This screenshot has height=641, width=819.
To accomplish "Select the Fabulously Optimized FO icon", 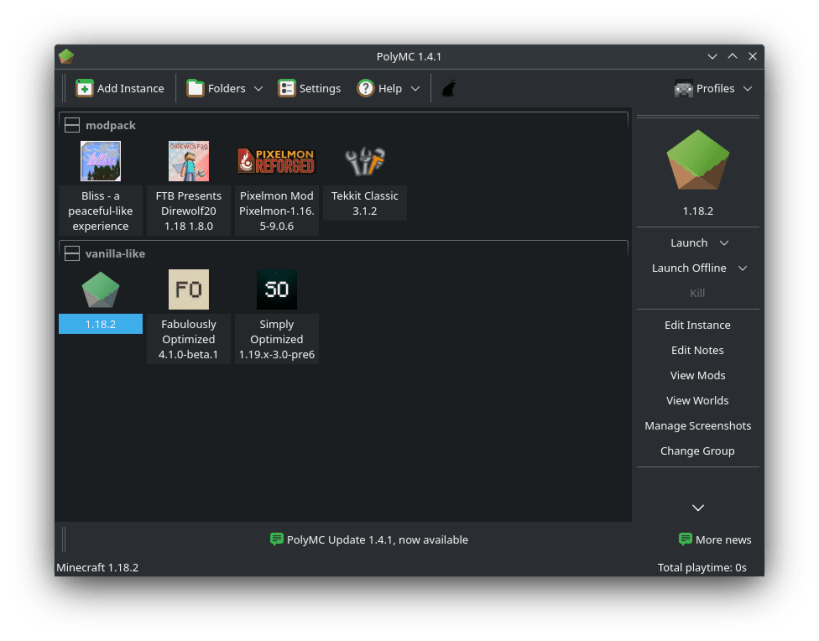I will tap(189, 289).
